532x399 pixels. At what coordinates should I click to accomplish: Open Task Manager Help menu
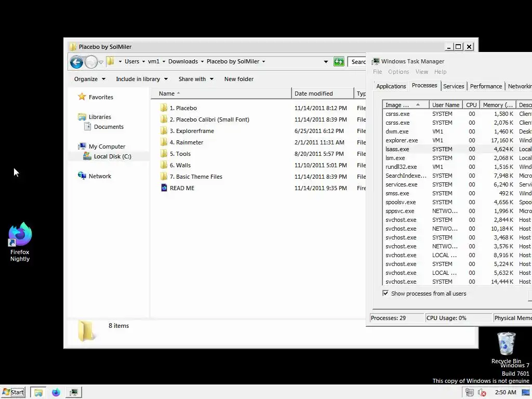click(x=441, y=72)
